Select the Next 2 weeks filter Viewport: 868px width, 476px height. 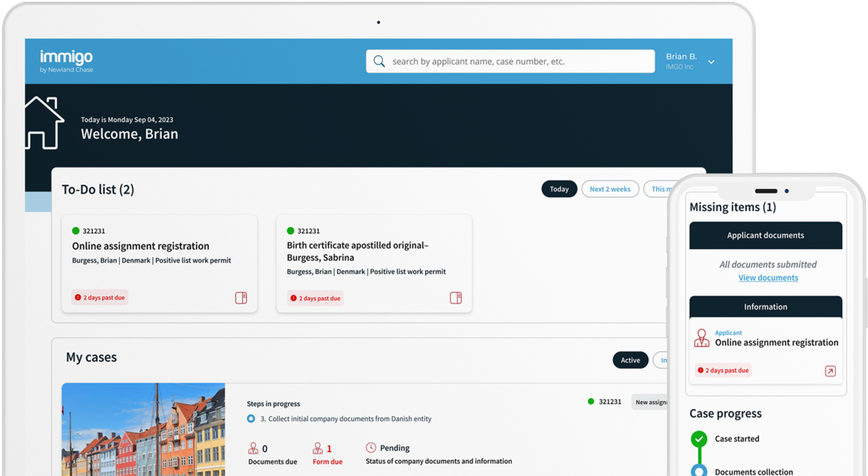point(610,189)
